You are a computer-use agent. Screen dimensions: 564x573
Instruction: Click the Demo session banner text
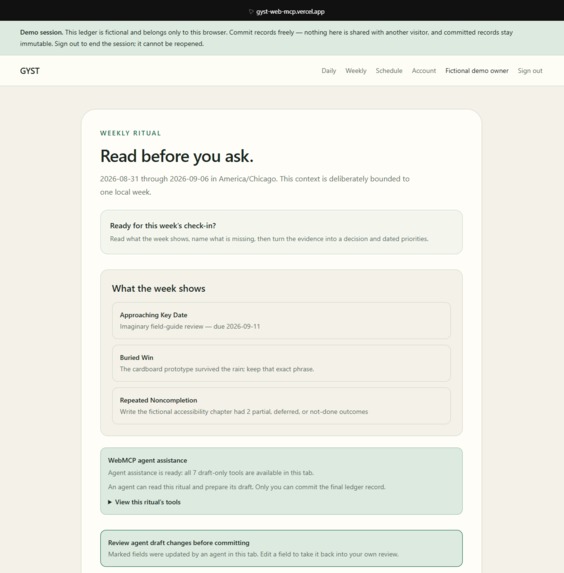coord(266,38)
